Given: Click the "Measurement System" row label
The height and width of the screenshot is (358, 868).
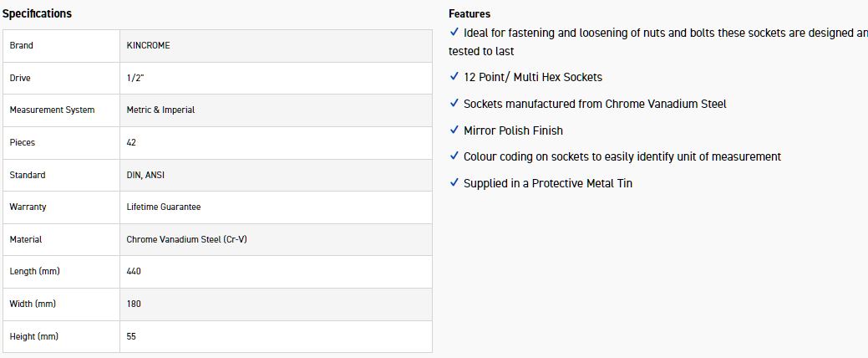Looking at the screenshot, I should pyautogui.click(x=52, y=110).
